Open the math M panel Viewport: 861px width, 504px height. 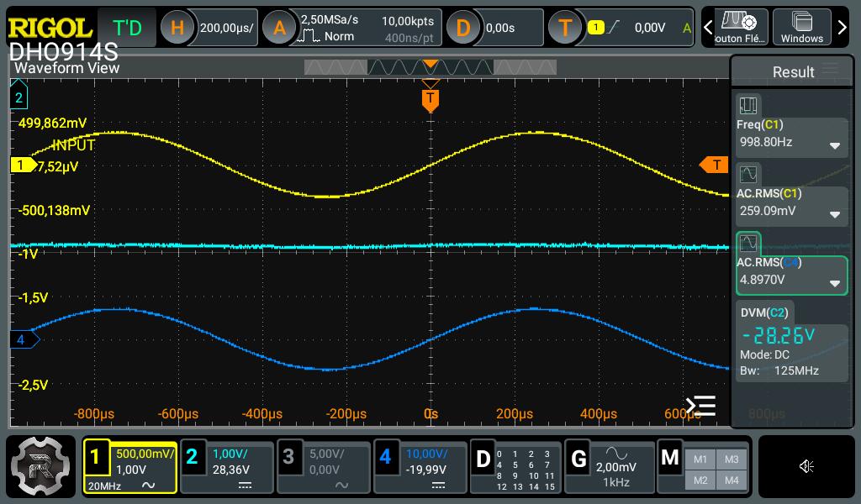(x=670, y=458)
